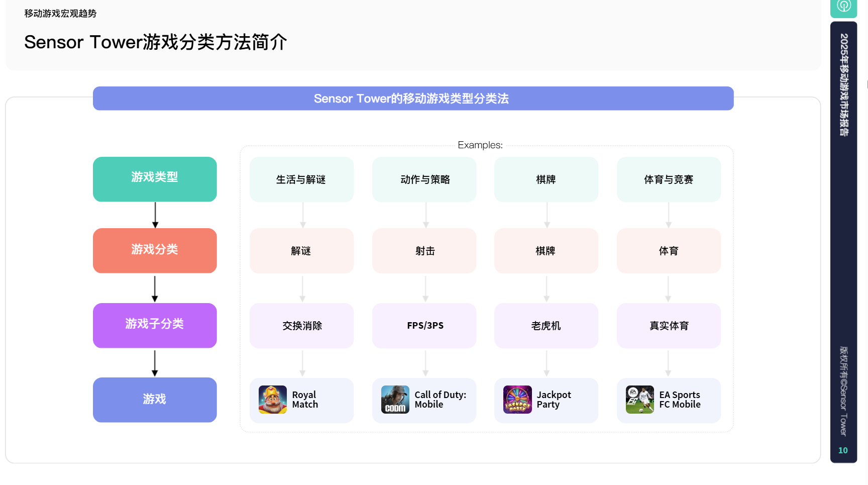Select the FPS/3PS subcategory box

coord(424,326)
